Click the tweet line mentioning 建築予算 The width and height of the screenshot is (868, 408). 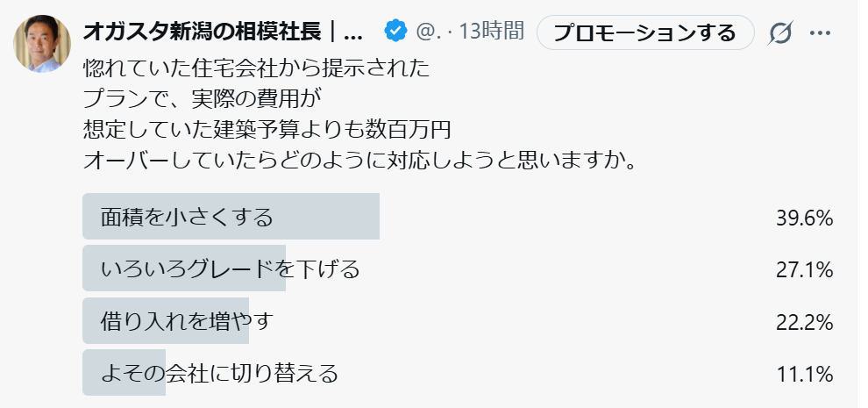[x=267, y=130]
